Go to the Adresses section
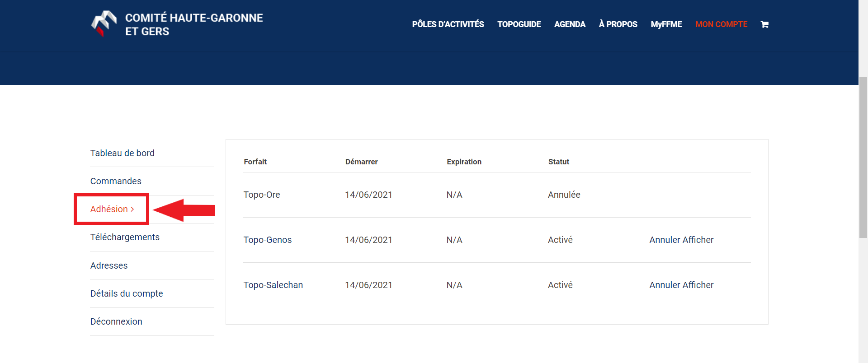Image resolution: width=868 pixels, height=363 pixels. point(109,265)
